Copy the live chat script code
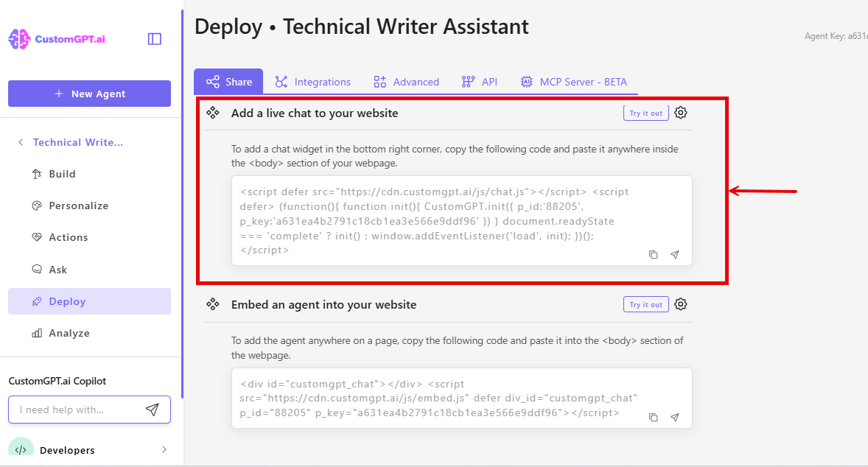The height and width of the screenshot is (467, 868). tap(654, 255)
